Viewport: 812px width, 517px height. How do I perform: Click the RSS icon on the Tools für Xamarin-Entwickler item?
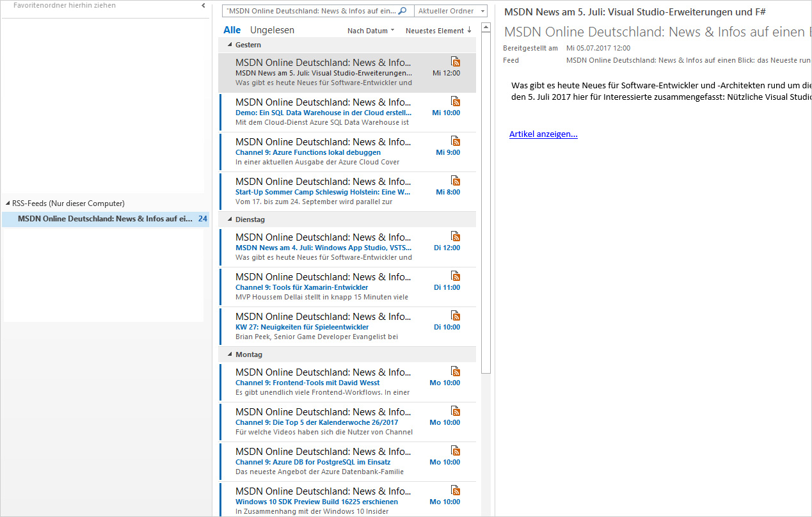click(x=456, y=276)
